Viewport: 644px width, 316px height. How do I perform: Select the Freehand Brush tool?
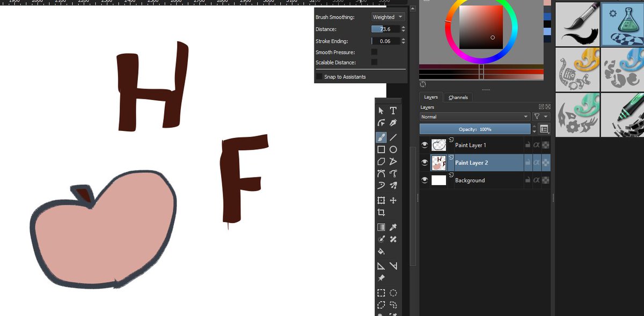(381, 137)
